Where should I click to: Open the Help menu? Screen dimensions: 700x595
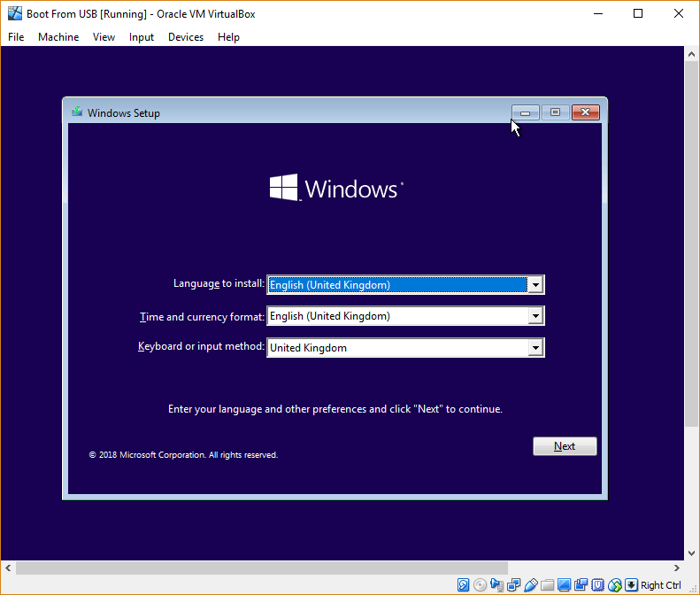228,37
